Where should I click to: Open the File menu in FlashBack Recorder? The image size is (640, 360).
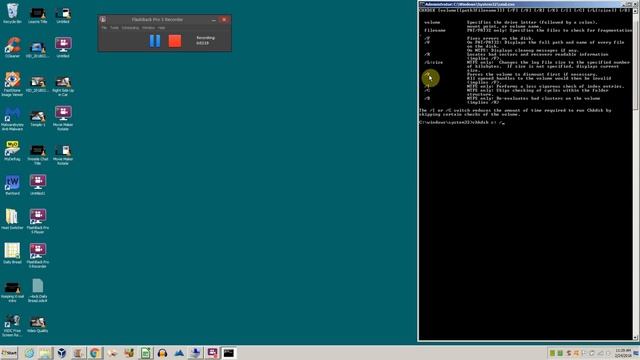click(104, 28)
